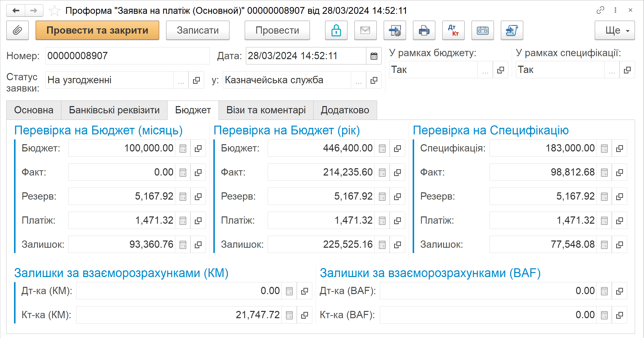644x338 pixels.
Task: Open calendar picker for Дата field
Action: pos(374,56)
